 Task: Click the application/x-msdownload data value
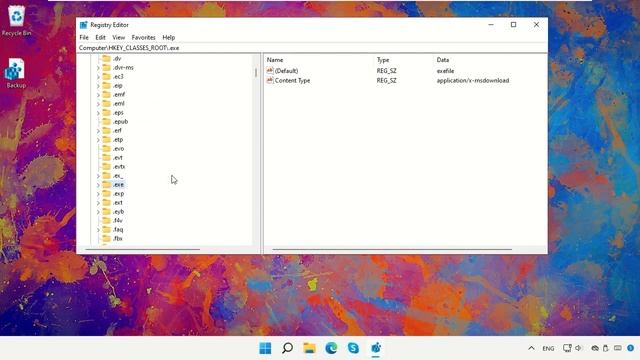click(473, 80)
